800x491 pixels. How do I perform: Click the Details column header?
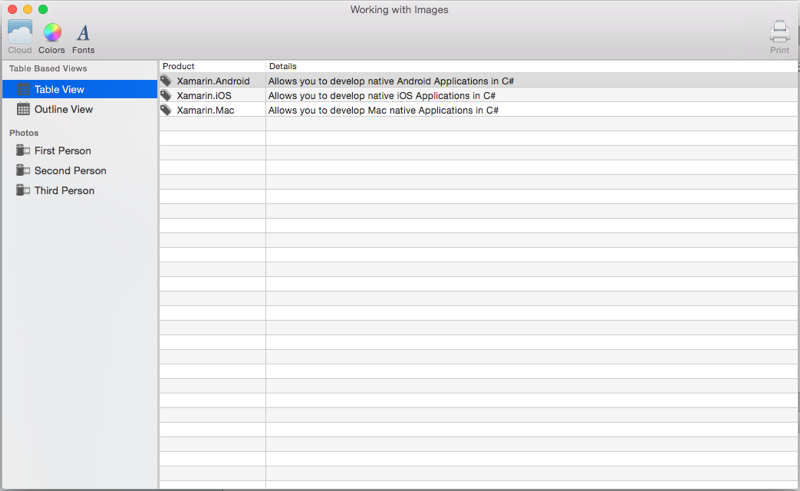point(283,66)
